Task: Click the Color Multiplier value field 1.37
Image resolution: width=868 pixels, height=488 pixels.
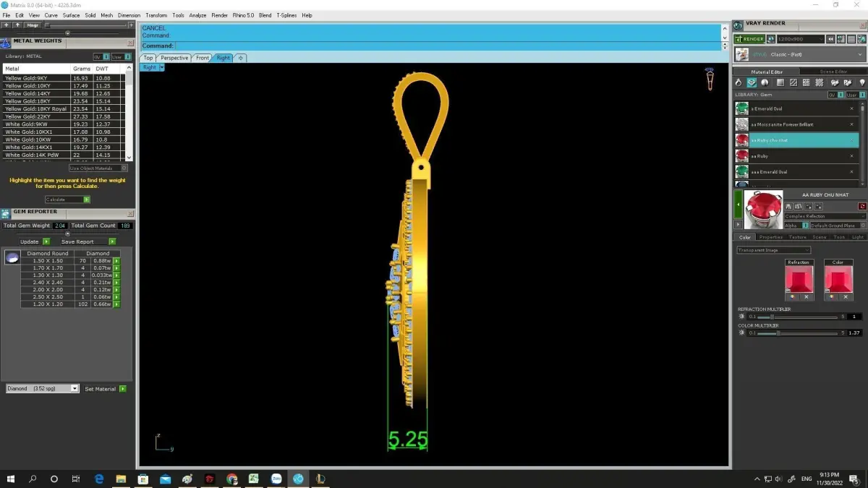Action: [x=855, y=333]
